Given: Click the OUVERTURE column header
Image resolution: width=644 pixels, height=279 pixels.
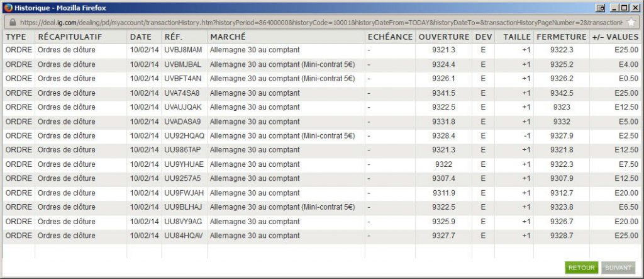Looking at the screenshot, I should click(x=443, y=37).
